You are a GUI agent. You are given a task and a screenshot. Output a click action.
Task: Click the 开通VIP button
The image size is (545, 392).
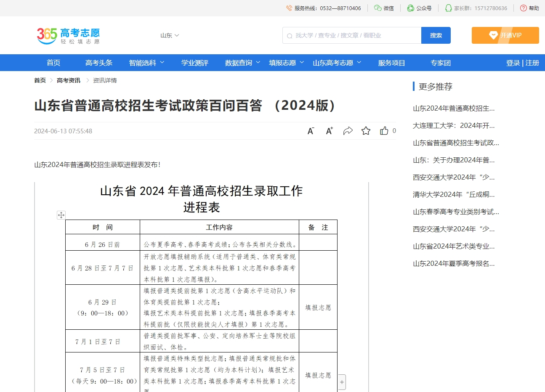pos(505,35)
